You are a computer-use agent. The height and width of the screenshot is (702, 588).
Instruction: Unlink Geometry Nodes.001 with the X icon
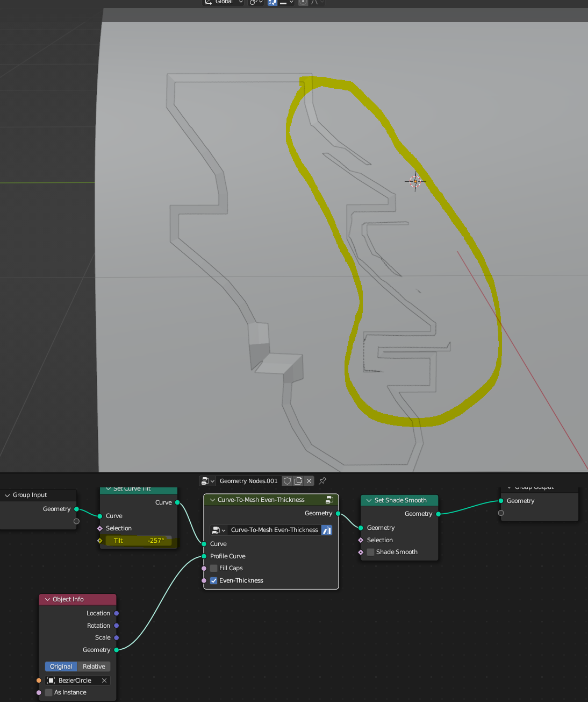pos(309,481)
